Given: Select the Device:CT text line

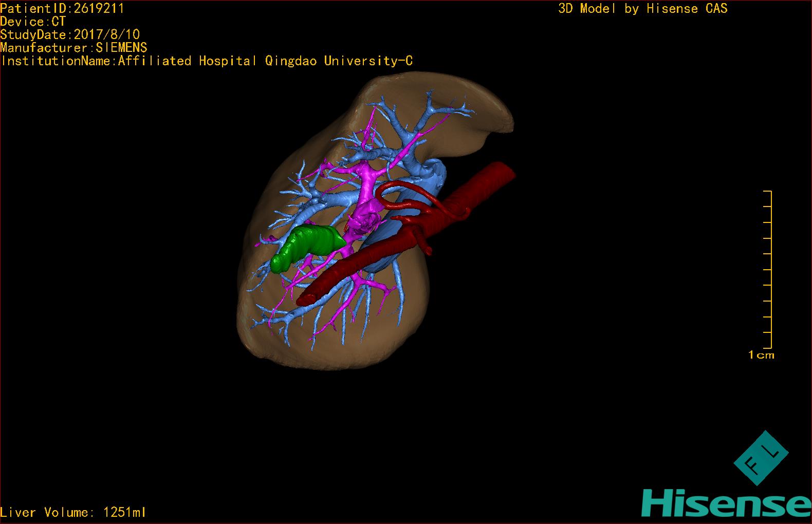Looking at the screenshot, I should 33,22.
